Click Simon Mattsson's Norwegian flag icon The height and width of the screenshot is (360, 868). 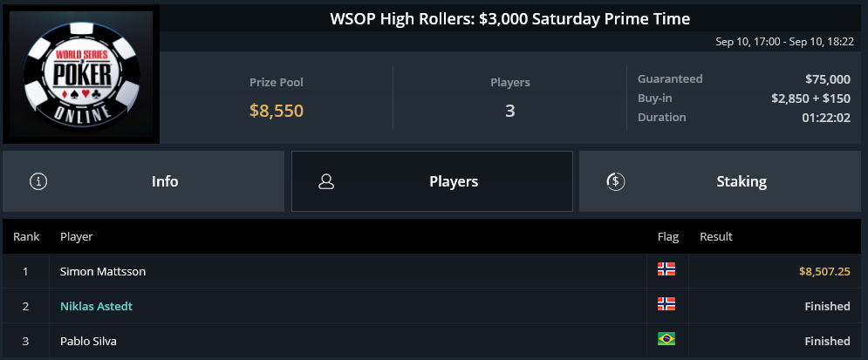(x=666, y=269)
